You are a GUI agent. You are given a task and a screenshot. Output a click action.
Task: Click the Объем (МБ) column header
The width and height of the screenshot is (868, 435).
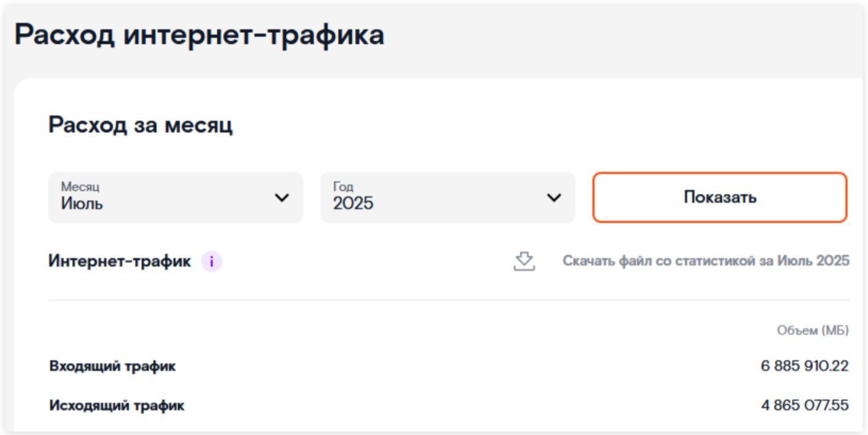coord(813,331)
